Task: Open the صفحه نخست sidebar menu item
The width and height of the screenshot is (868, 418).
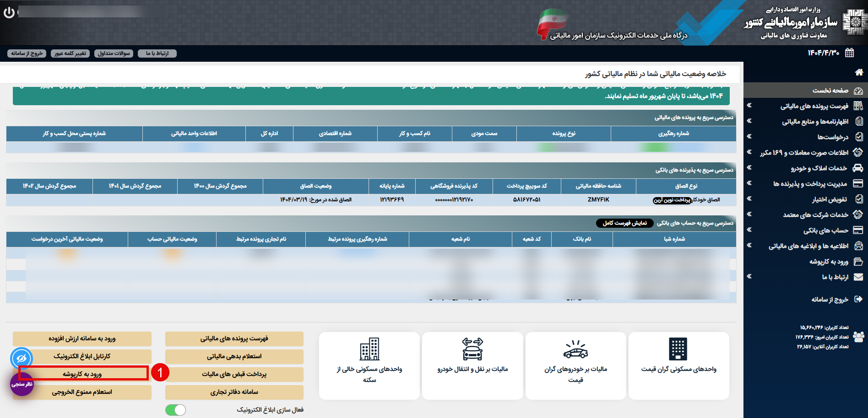Action: click(806, 91)
